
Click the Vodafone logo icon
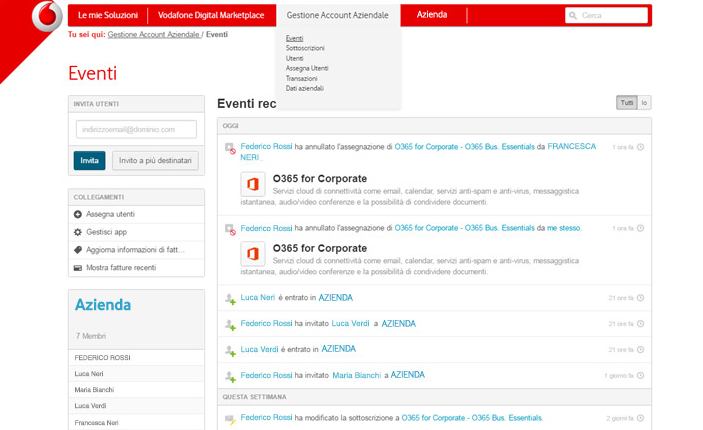(46, 18)
